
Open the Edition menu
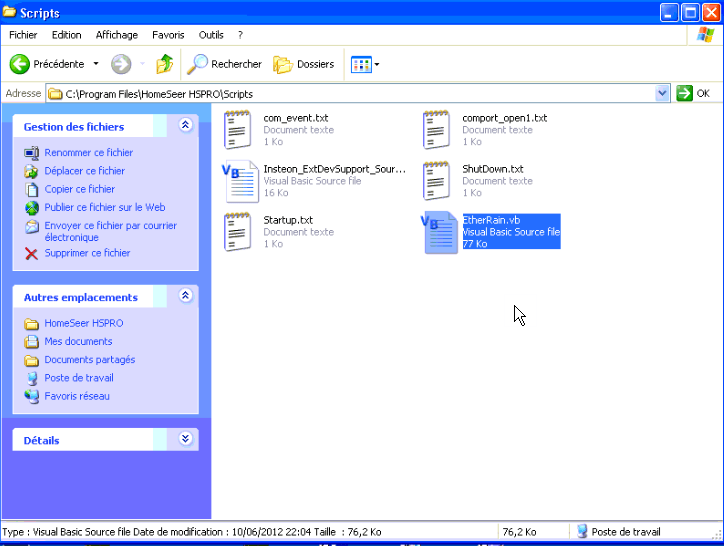click(66, 35)
